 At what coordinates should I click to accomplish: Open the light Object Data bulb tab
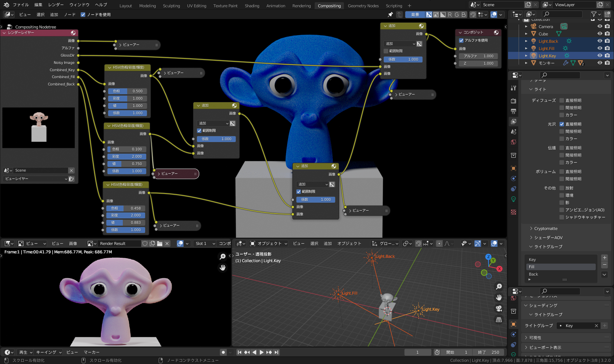(513, 199)
